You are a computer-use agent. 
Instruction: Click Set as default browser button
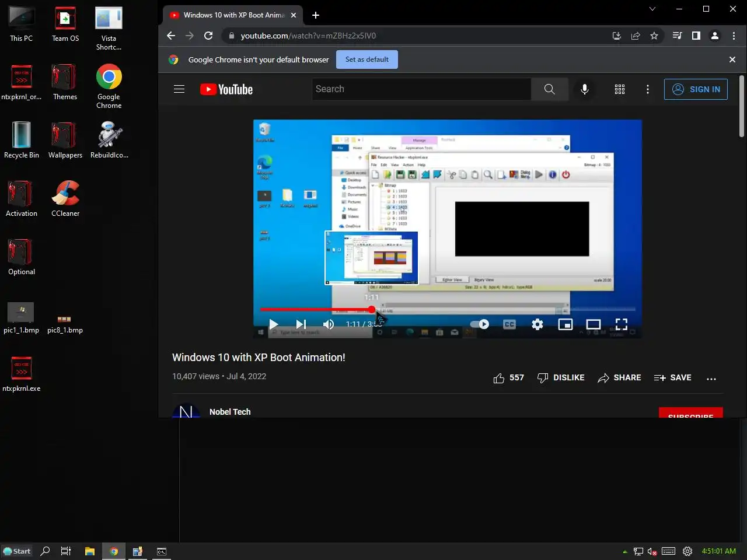pos(367,60)
